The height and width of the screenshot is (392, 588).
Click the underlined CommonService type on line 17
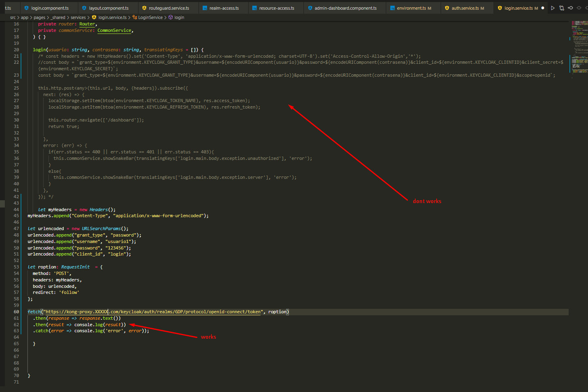coord(114,30)
